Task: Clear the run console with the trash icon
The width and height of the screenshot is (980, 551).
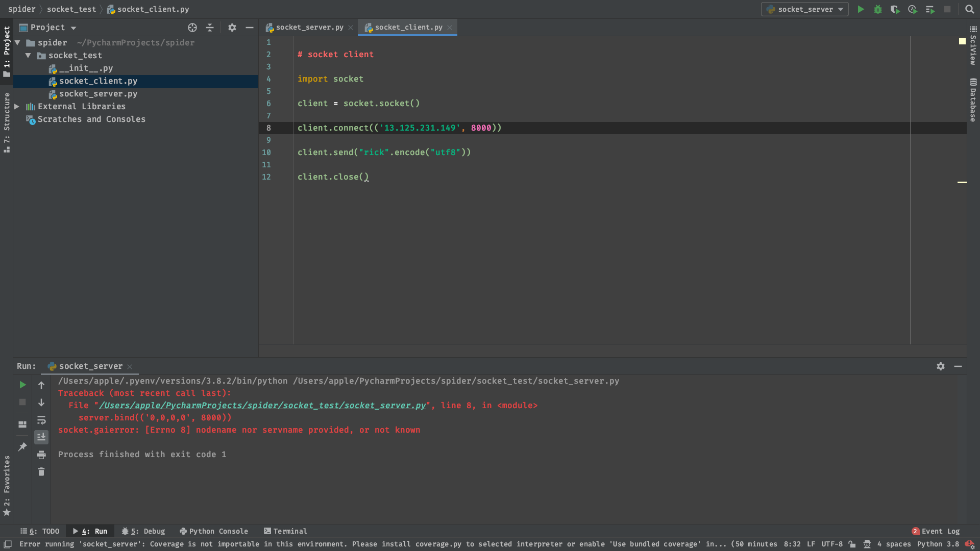Action: (x=41, y=472)
